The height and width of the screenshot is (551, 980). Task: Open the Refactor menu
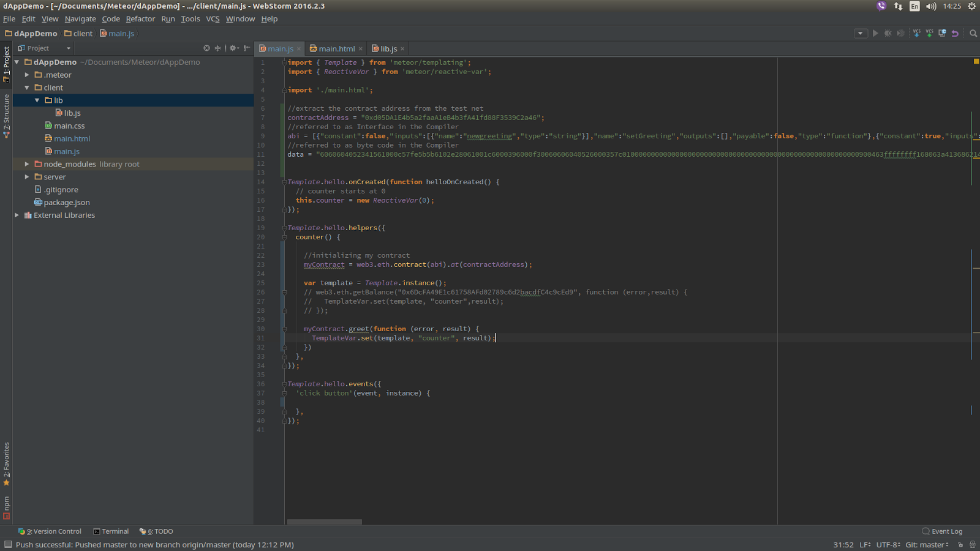[x=140, y=19]
